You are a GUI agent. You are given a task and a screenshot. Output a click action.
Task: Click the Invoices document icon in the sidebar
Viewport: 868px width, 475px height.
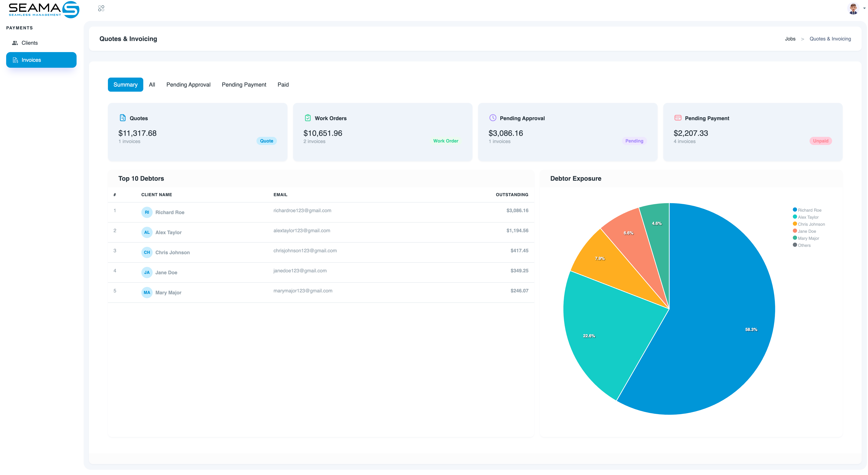[x=15, y=60]
